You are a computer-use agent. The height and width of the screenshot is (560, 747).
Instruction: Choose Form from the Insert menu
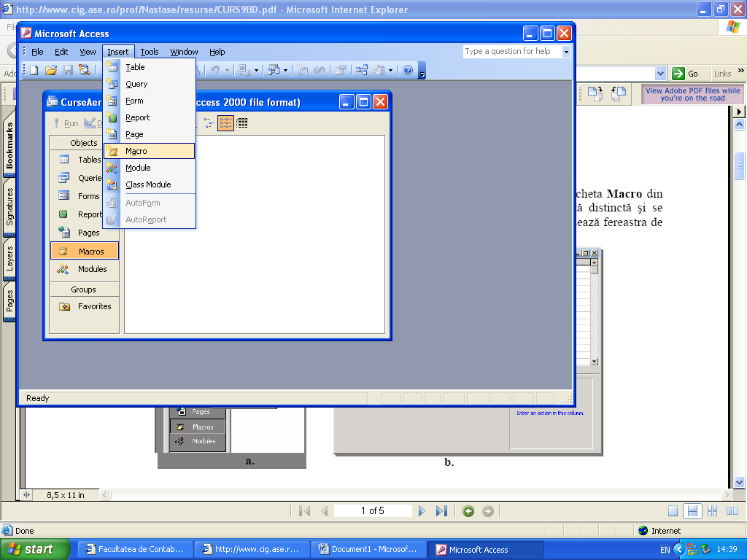point(150,101)
